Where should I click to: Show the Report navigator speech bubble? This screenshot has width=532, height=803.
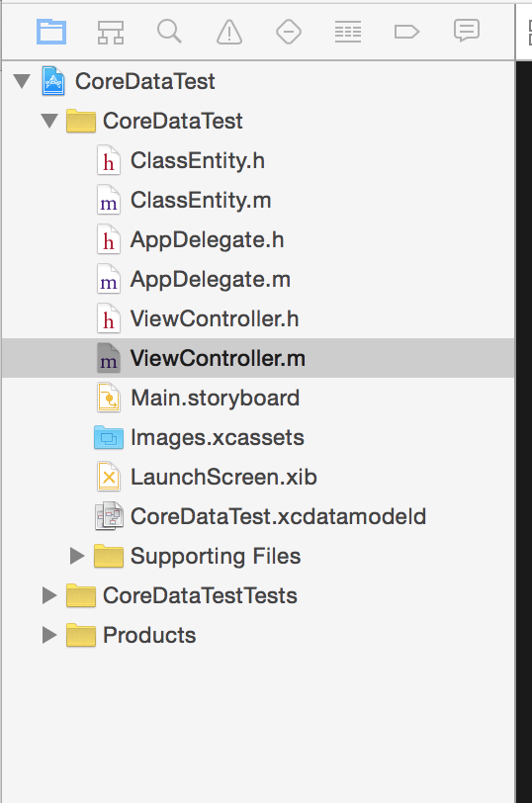pos(467,32)
